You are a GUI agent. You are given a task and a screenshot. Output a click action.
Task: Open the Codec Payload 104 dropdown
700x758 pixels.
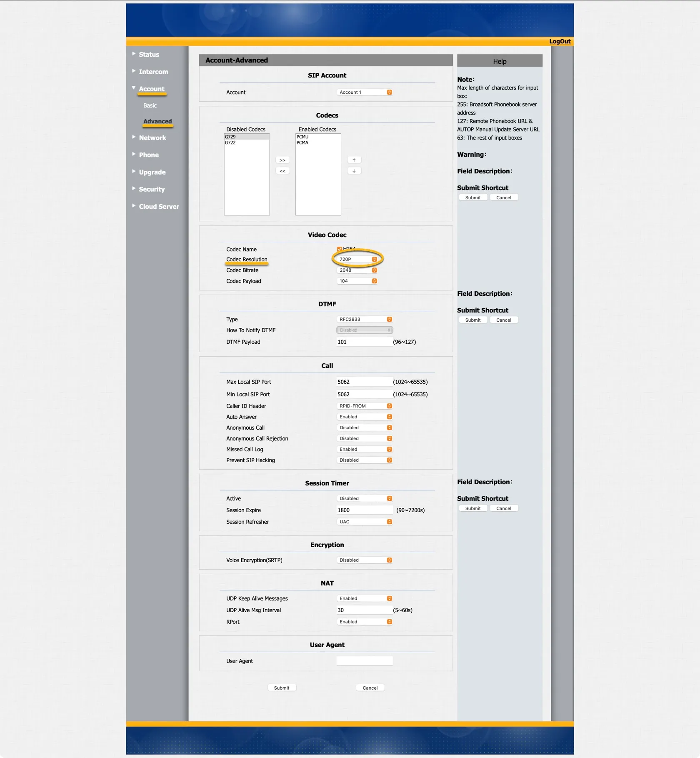(x=357, y=281)
